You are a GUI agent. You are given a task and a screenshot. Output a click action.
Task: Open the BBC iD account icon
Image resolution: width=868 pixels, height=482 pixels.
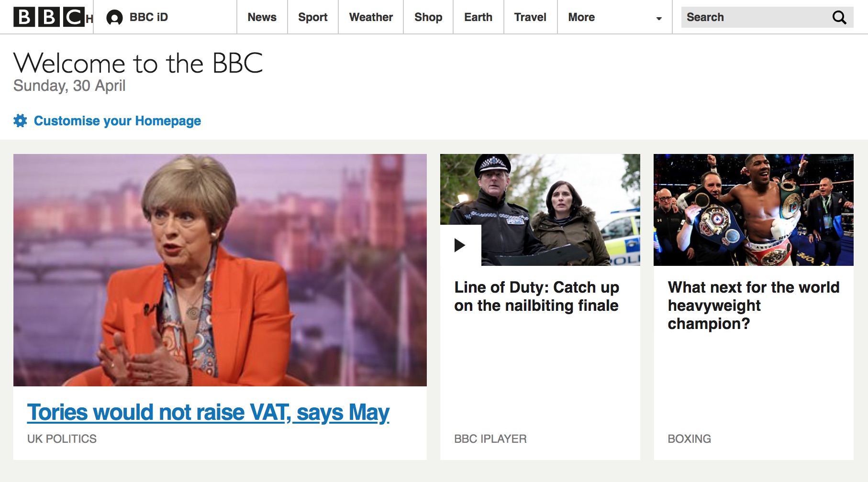click(114, 17)
